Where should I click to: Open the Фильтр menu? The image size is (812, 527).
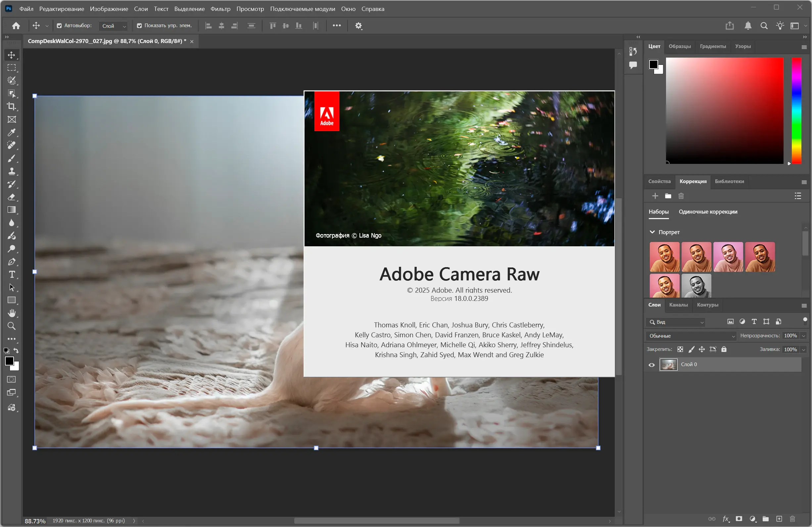click(x=220, y=9)
